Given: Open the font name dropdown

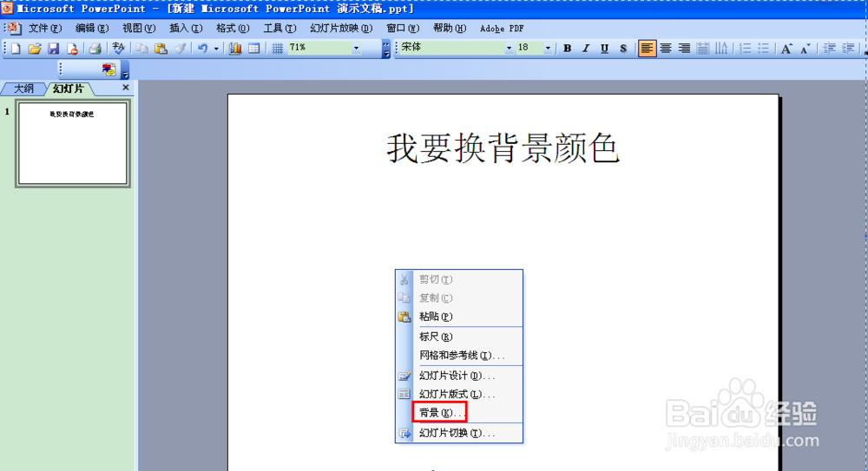Looking at the screenshot, I should (x=509, y=49).
